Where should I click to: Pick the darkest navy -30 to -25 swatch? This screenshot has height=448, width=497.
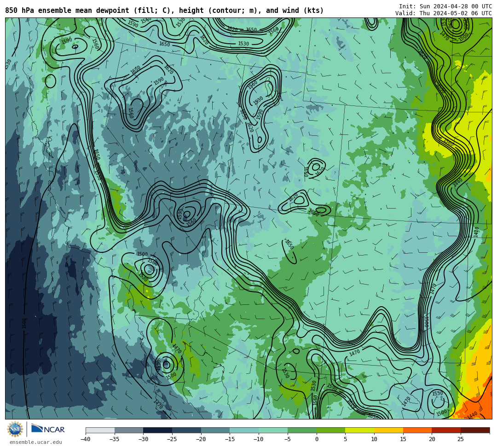pos(158,430)
